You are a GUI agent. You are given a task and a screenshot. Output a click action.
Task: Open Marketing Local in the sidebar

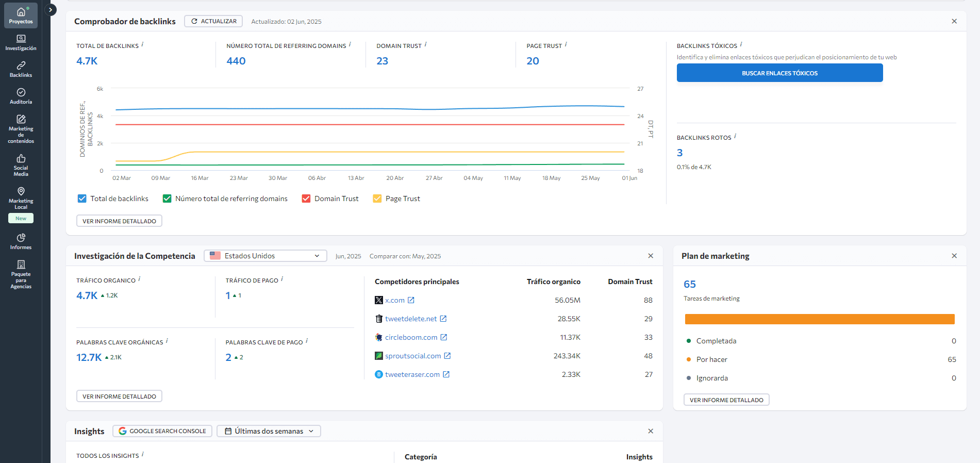point(21,198)
